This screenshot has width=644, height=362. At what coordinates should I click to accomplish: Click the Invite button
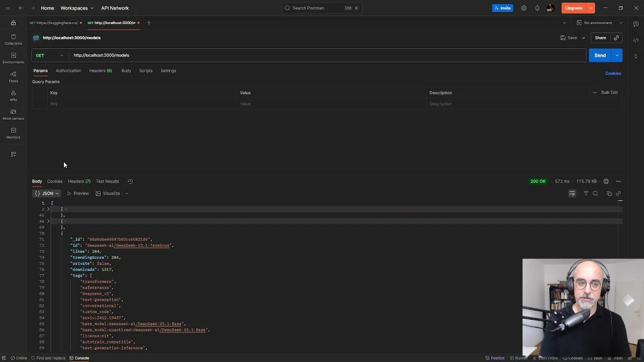point(503,8)
